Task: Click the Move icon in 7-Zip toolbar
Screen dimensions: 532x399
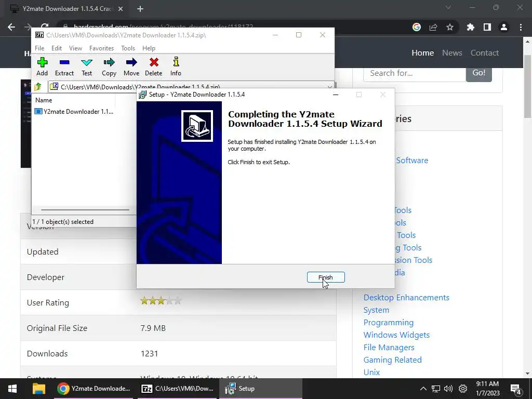Action: [x=131, y=62]
